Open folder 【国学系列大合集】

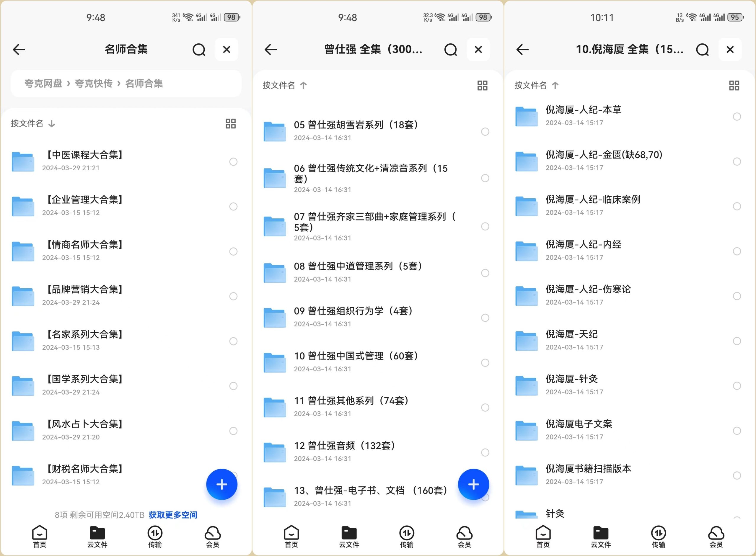(x=126, y=386)
